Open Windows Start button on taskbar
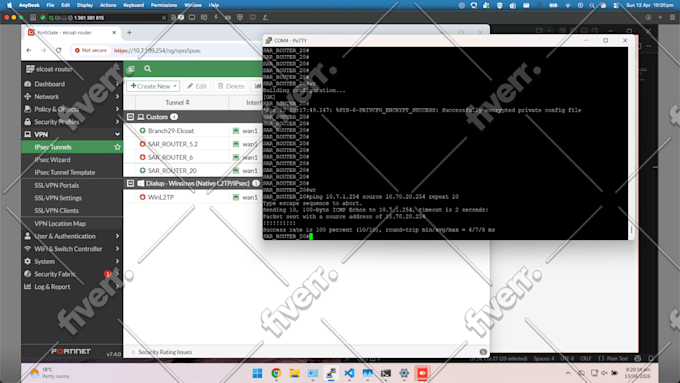Viewport: 680px width, 383px height. (x=258, y=373)
